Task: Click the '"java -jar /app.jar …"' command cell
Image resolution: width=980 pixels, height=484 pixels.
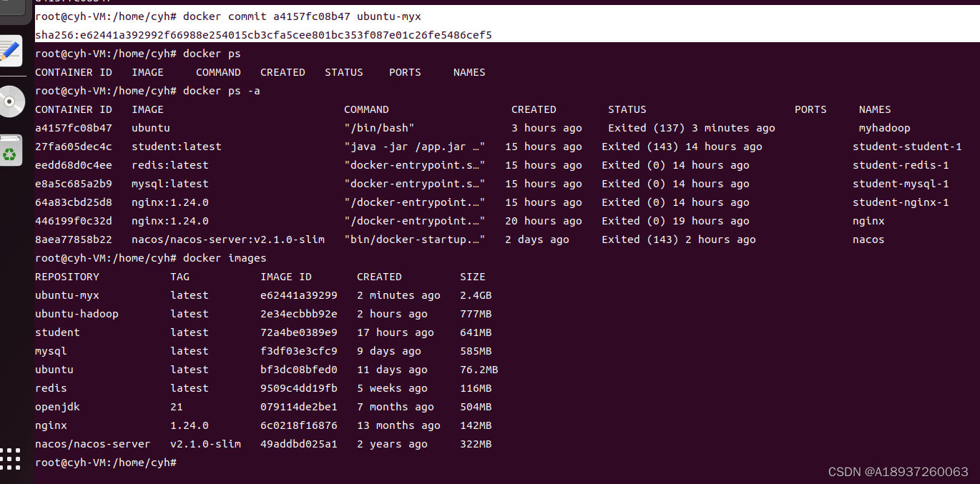Action: tap(415, 147)
